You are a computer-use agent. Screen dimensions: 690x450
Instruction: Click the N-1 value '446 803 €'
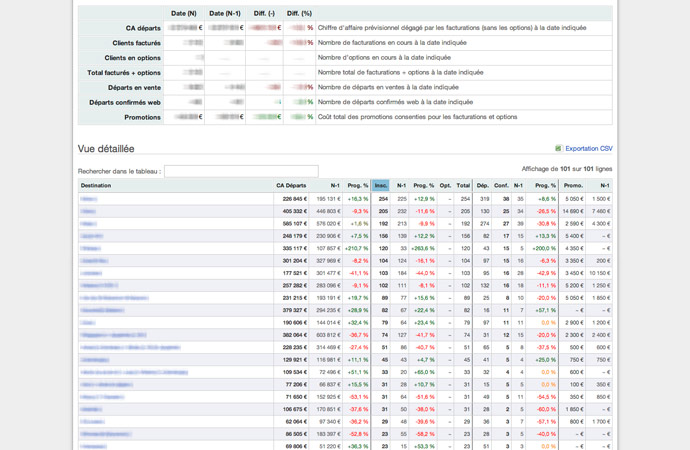pyautogui.click(x=328, y=211)
